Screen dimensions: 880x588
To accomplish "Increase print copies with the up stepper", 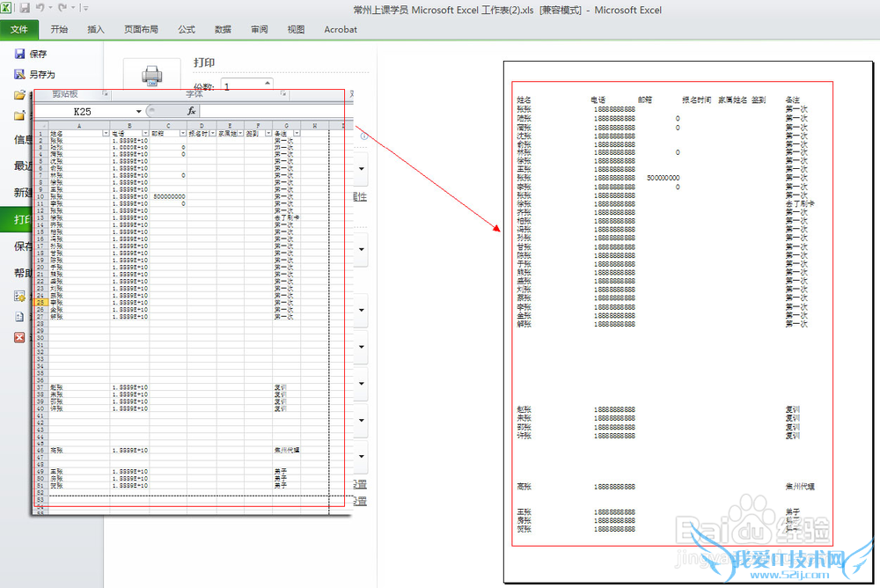I will pyautogui.click(x=267, y=83).
